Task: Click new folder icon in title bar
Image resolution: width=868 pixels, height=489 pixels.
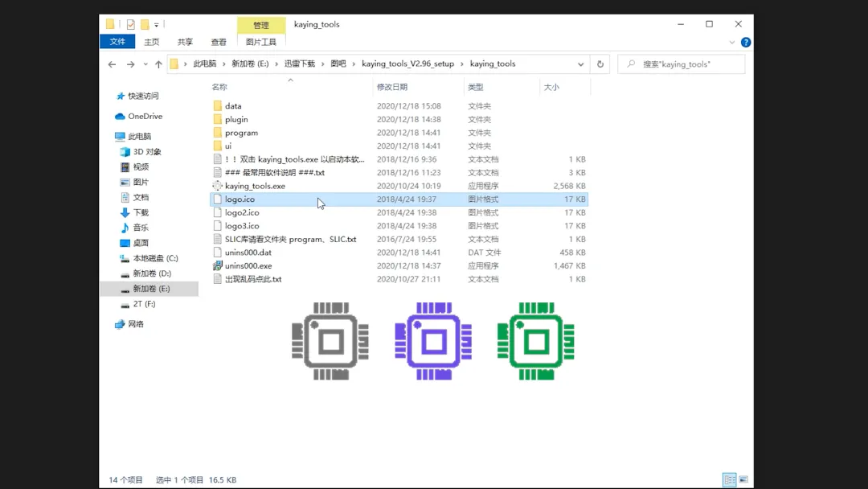Action: point(145,24)
